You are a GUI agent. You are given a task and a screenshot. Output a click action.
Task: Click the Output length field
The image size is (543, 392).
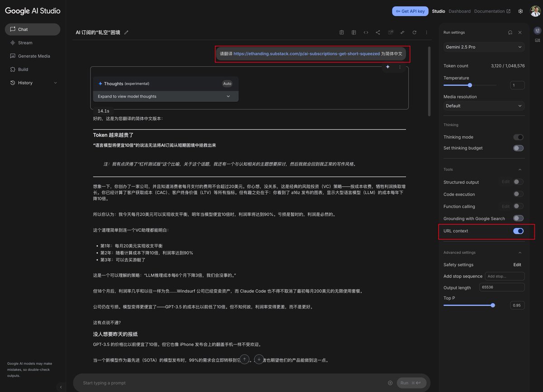click(x=503, y=287)
